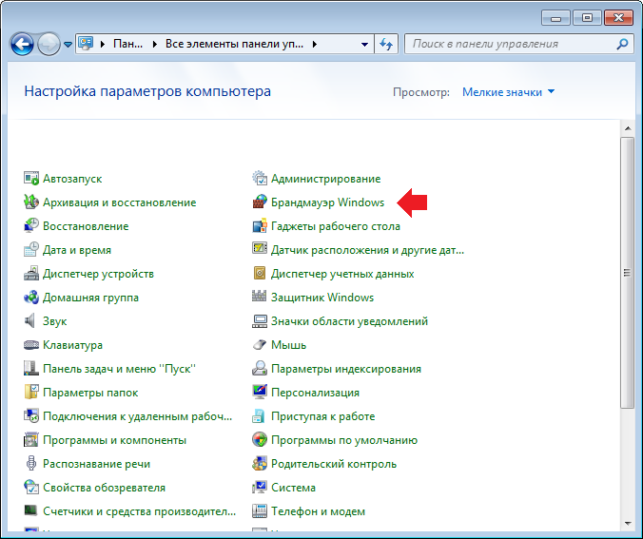Screen dimensions: 643x539
Task: Click the Гаджеты рабочего стола icon
Action: click(259, 226)
